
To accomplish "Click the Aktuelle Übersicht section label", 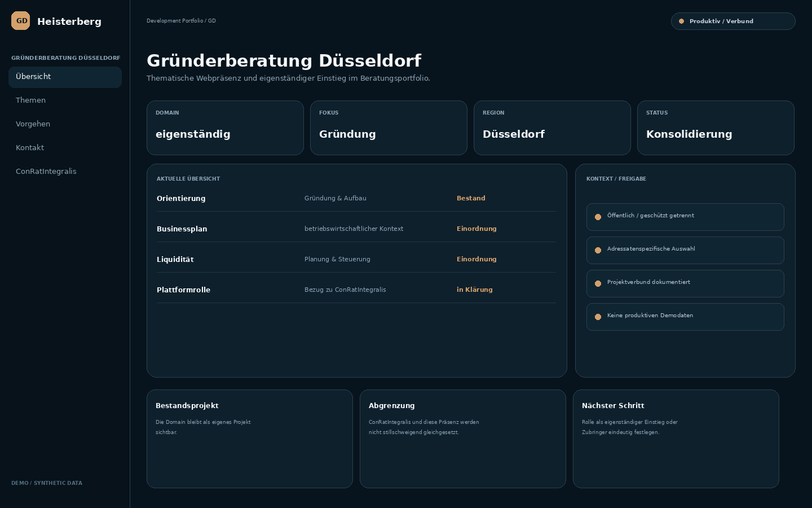I will (x=188, y=179).
